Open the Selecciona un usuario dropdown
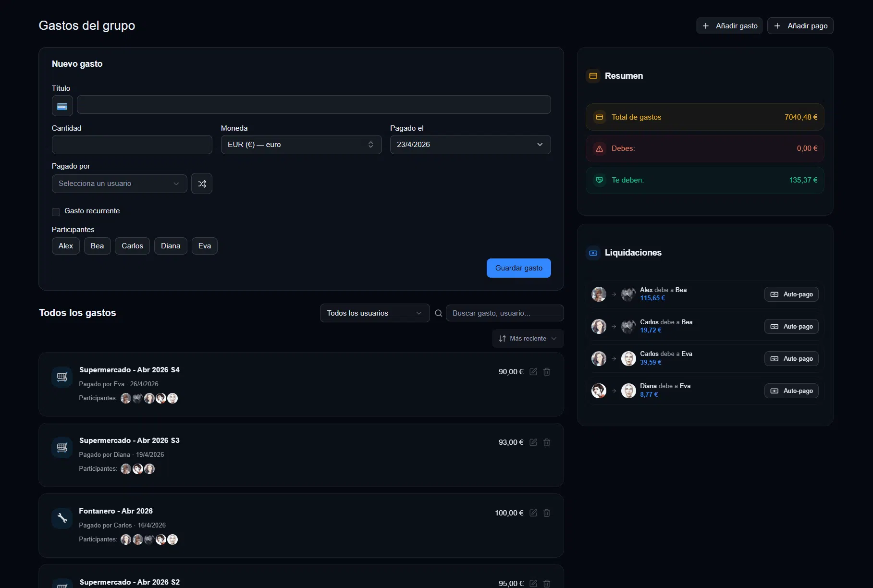This screenshot has width=873, height=588. pos(120,184)
